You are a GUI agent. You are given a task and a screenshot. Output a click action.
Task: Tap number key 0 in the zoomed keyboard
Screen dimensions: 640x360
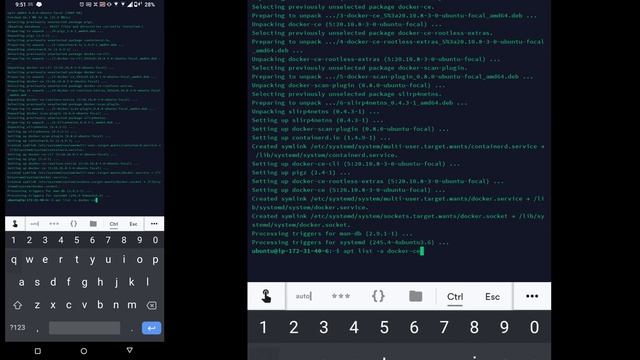click(x=534, y=327)
